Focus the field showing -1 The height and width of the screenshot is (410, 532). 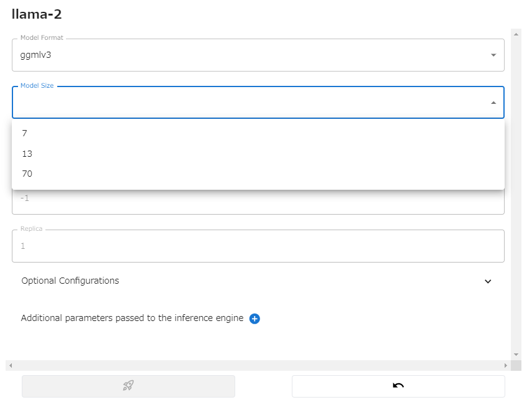[258, 201]
